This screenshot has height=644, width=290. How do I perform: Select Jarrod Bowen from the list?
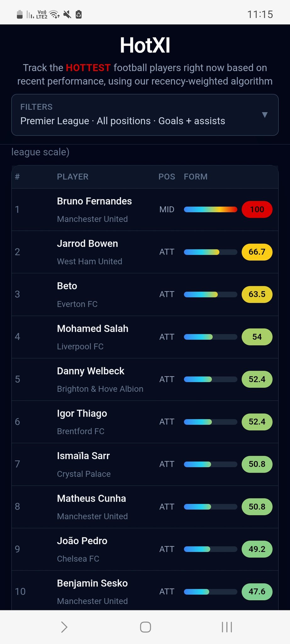(x=87, y=244)
